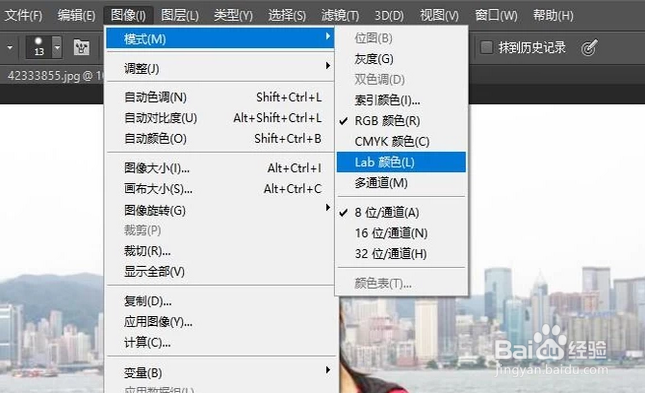Open the 滤镜(T) menu
Screen dimensions: 645x393
click(340, 15)
